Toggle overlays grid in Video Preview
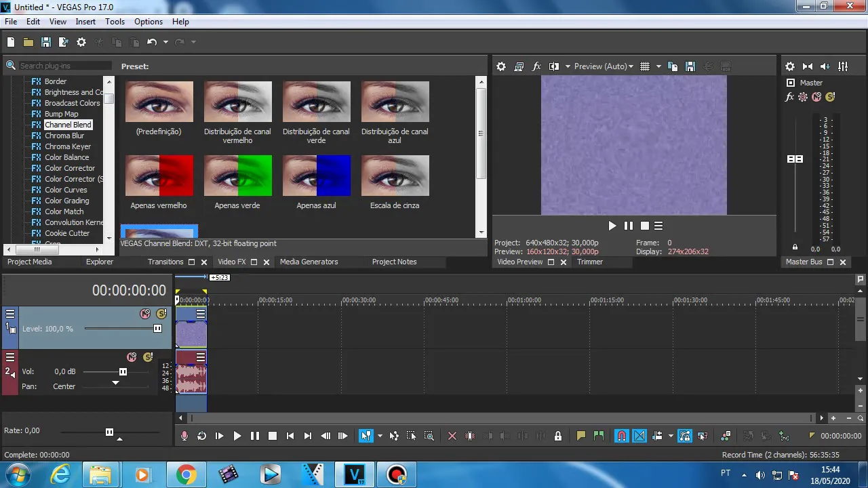This screenshot has width=868, height=488. point(645,66)
